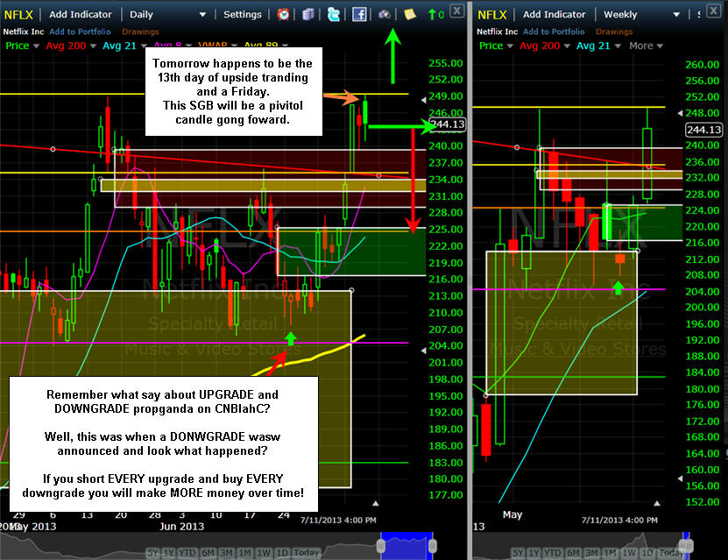Open Add Indicator in the Weekly chart
Image resolution: width=728 pixels, height=560 pixels.
tap(554, 14)
